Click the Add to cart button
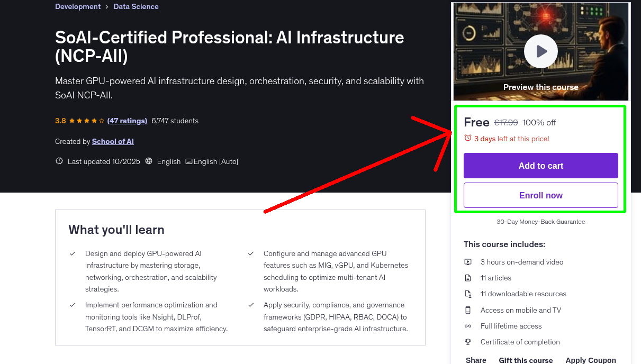 540,166
